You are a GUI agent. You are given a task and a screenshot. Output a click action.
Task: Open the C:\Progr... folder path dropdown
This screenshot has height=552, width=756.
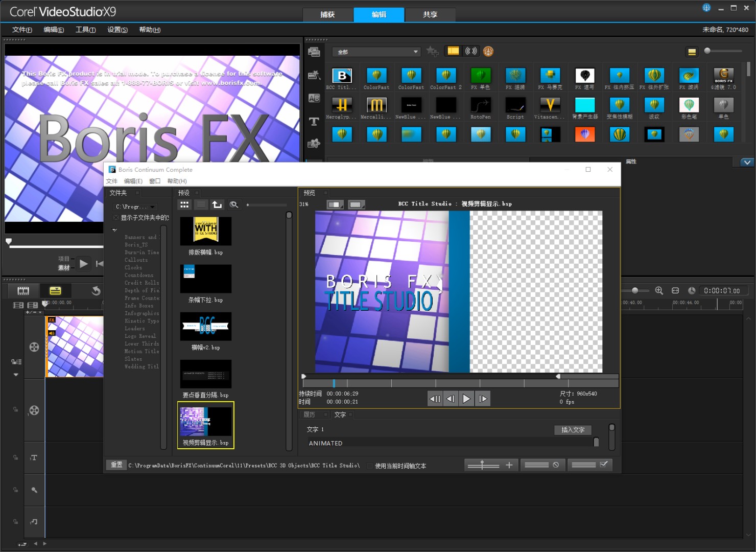[135, 206]
